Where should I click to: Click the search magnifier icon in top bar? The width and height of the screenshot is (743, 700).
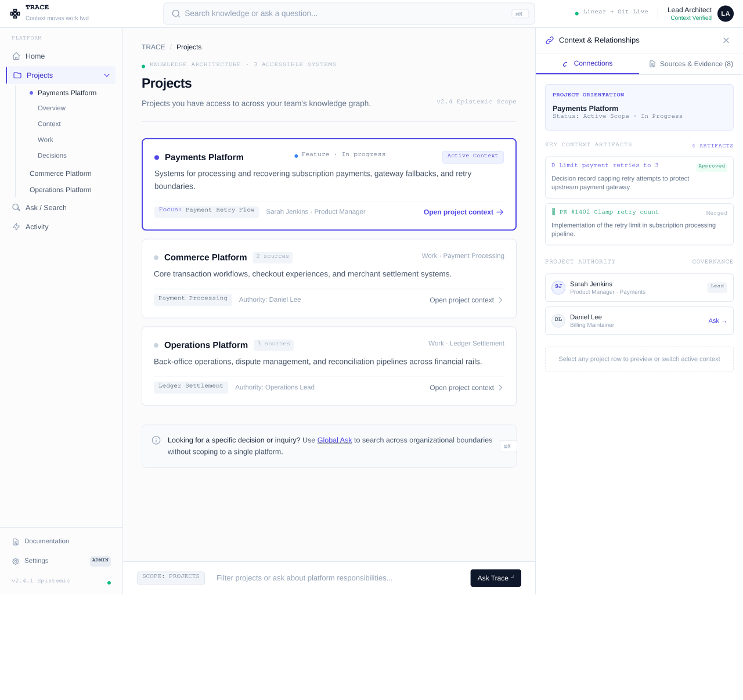(176, 13)
